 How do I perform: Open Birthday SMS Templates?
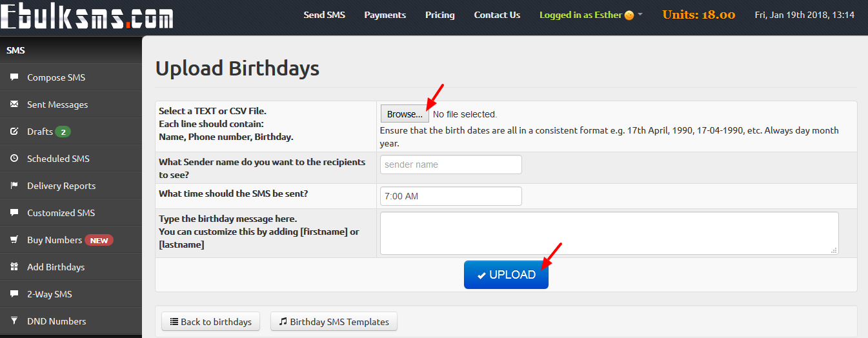(334, 321)
